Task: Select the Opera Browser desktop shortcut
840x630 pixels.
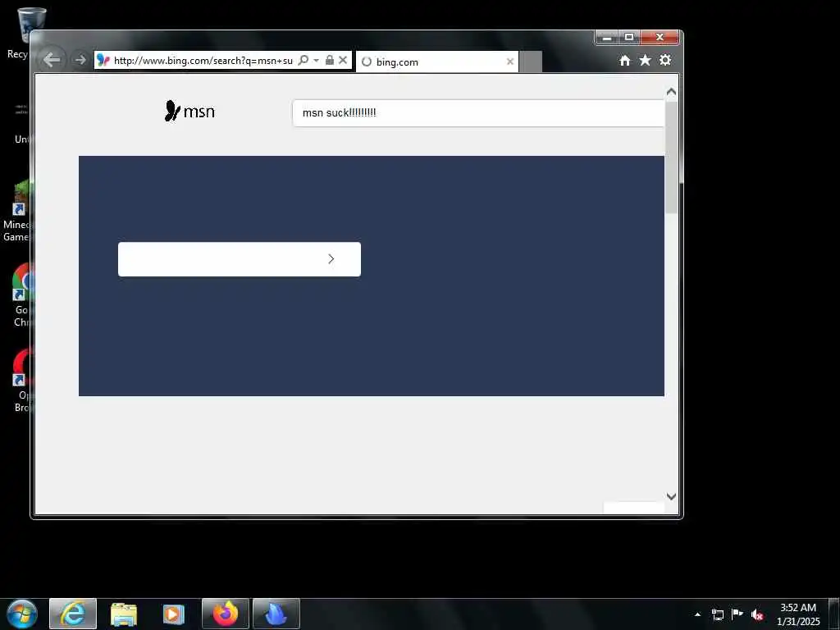Action: coord(21,381)
